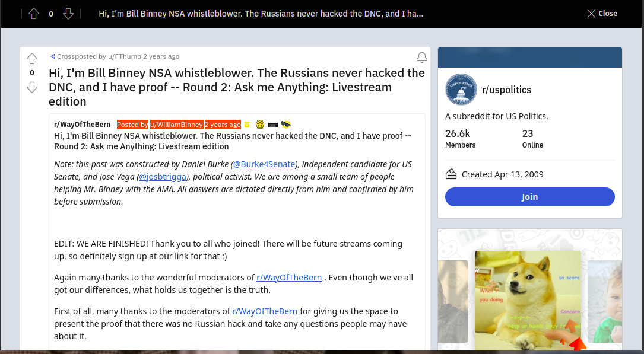Open the r/uspolitics community name link
The image size is (644, 354).
[x=506, y=90]
